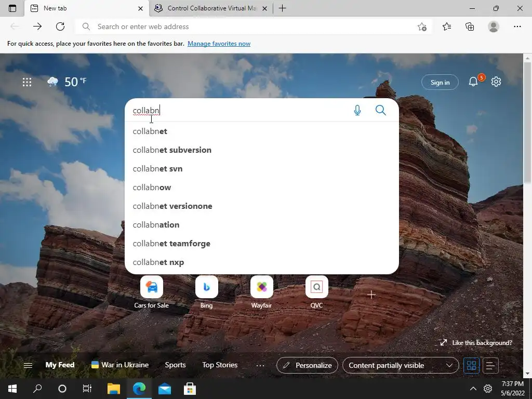The image size is (532, 399).
Task: Add this page to favorites star icon
Action: point(422,26)
